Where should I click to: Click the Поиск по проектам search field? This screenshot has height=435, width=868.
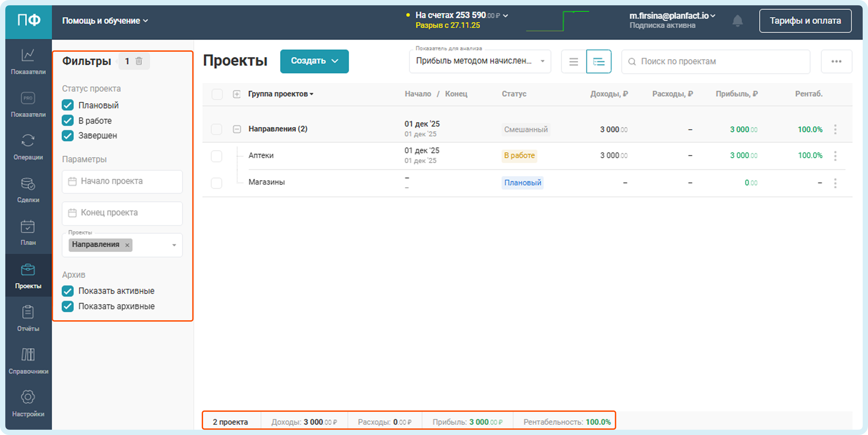tap(716, 62)
